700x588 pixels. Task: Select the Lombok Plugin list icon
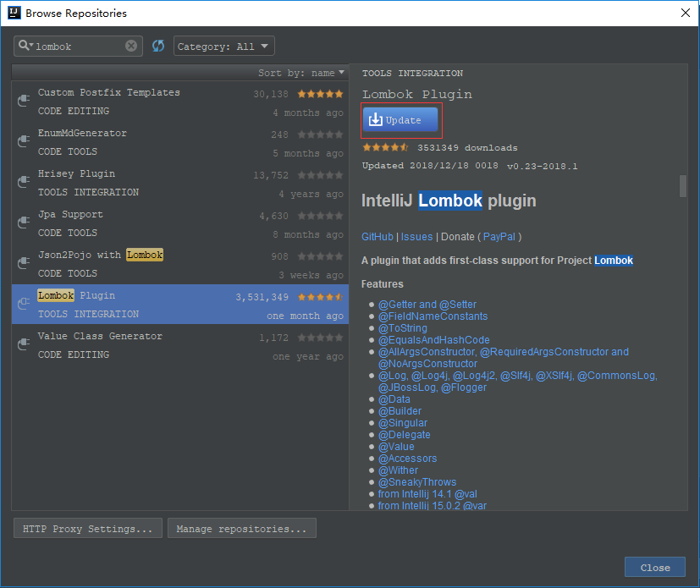coord(23,304)
